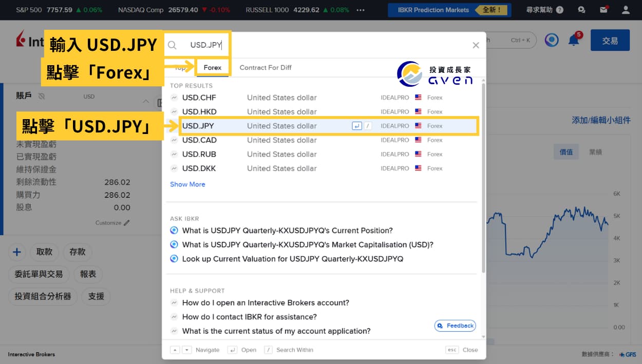Click the up-arrow Navigate key hint

[175, 350]
